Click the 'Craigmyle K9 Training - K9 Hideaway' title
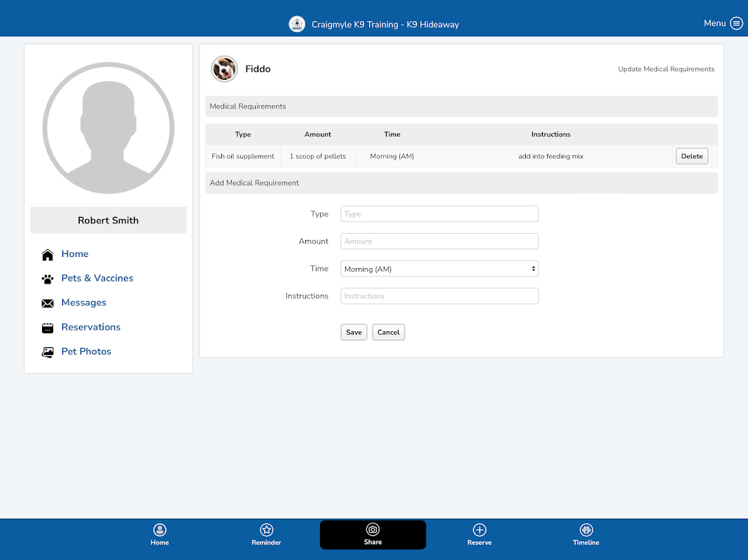 tap(385, 24)
